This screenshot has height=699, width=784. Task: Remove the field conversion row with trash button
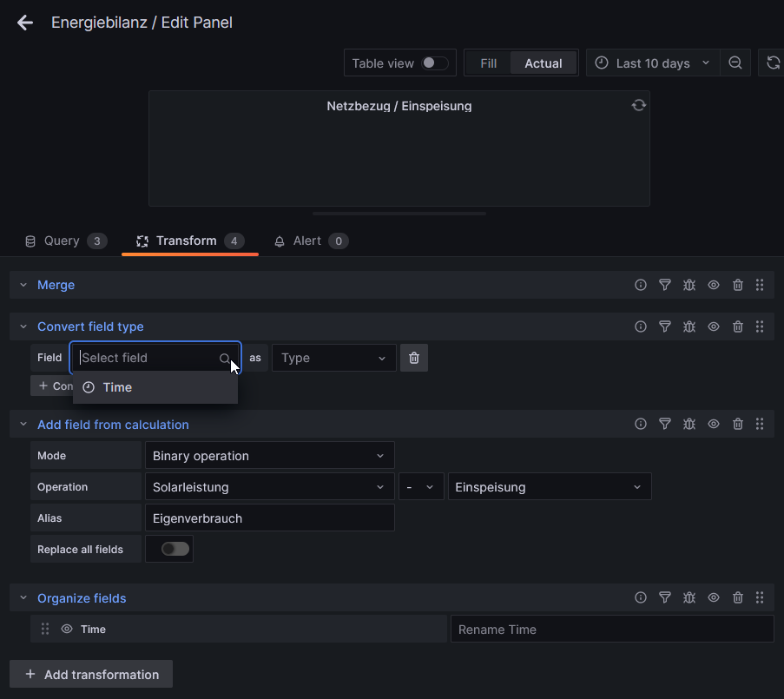(x=414, y=358)
